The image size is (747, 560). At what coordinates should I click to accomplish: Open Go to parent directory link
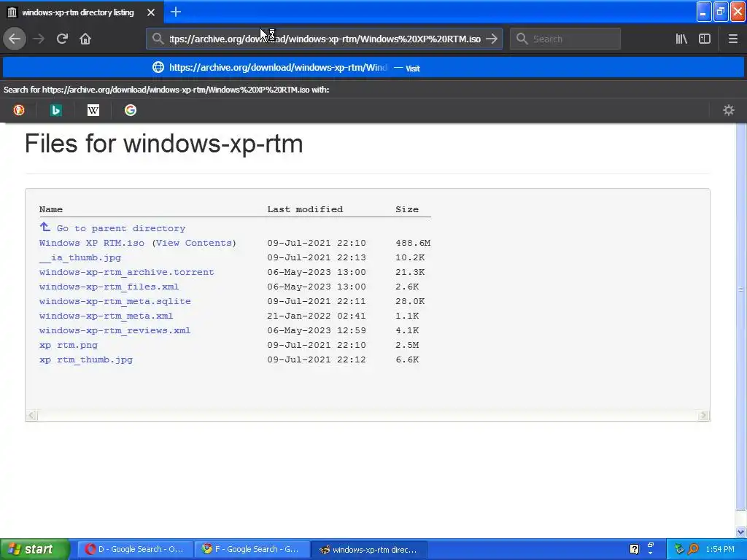point(121,228)
